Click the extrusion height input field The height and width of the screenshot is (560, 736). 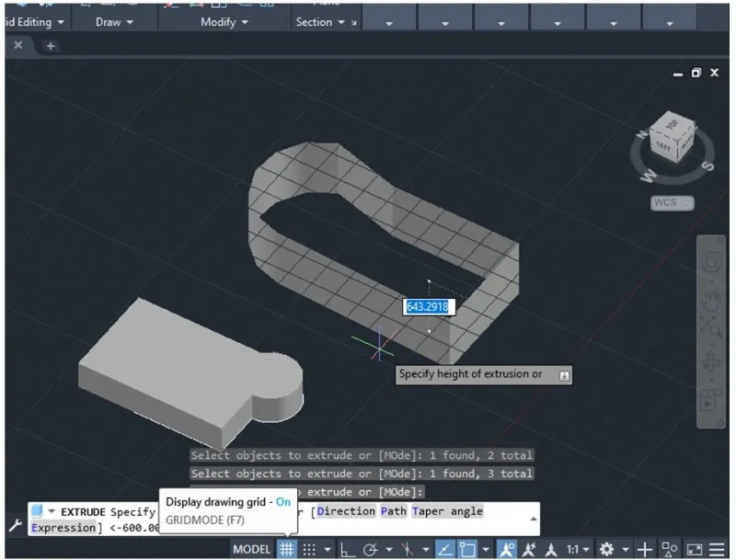click(428, 307)
